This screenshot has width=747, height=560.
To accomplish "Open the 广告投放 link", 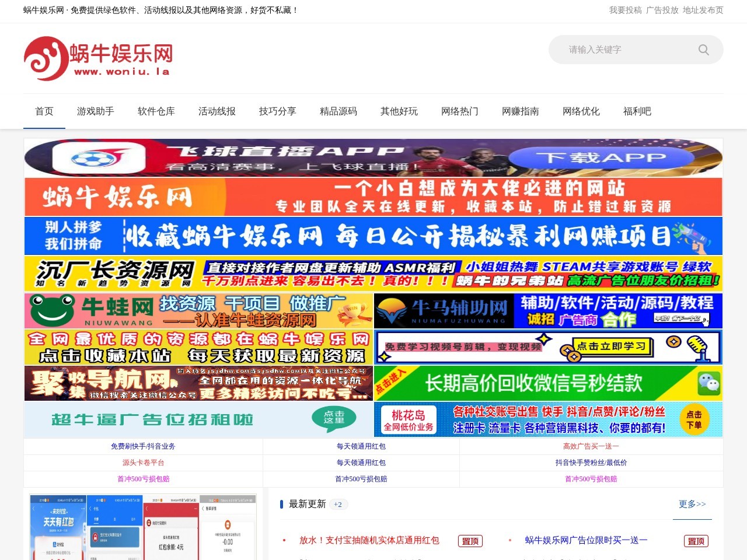I will point(662,10).
